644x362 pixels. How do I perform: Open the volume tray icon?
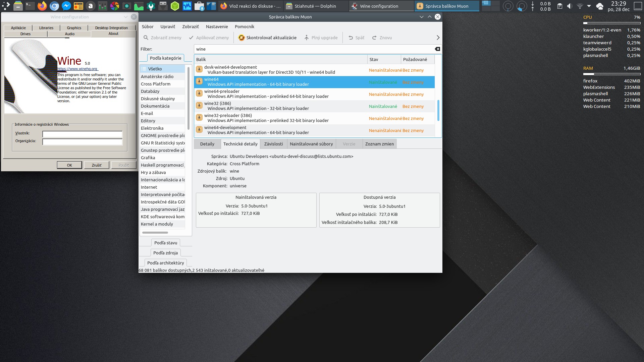point(570,6)
